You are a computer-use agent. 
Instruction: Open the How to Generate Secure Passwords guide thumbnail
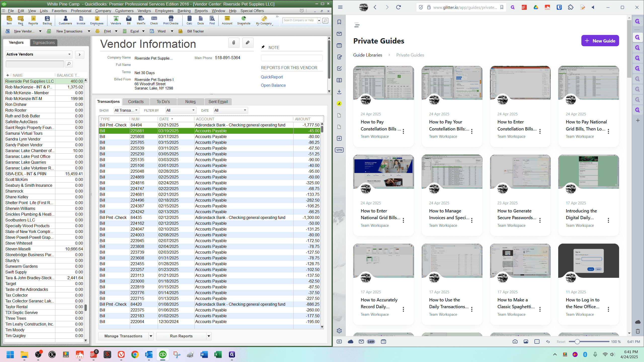tap(520, 172)
